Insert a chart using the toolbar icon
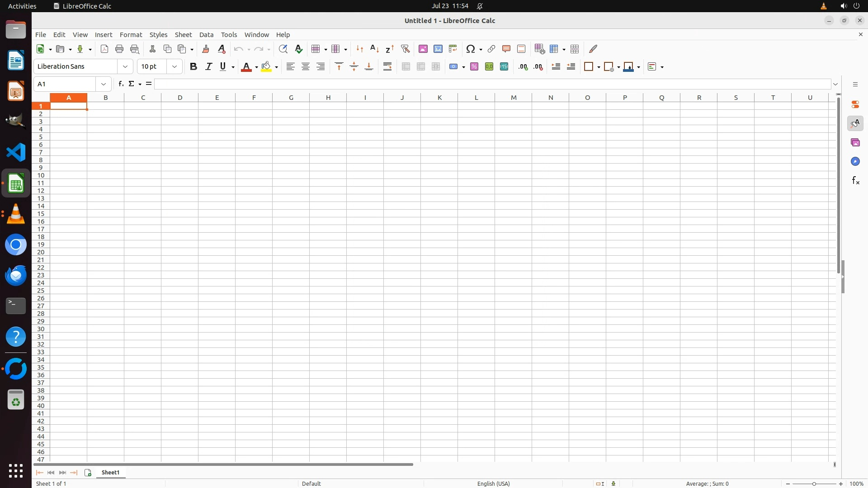This screenshot has height=488, width=868. tap(438, 49)
